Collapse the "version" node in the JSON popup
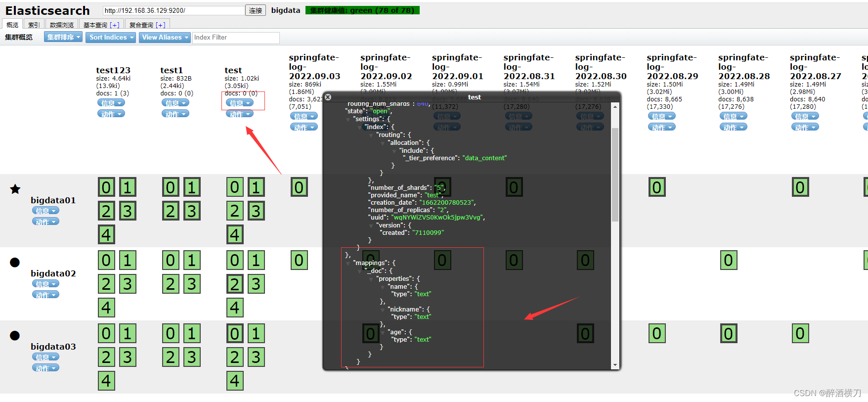Screen dimensions: 868x402 point(371,225)
